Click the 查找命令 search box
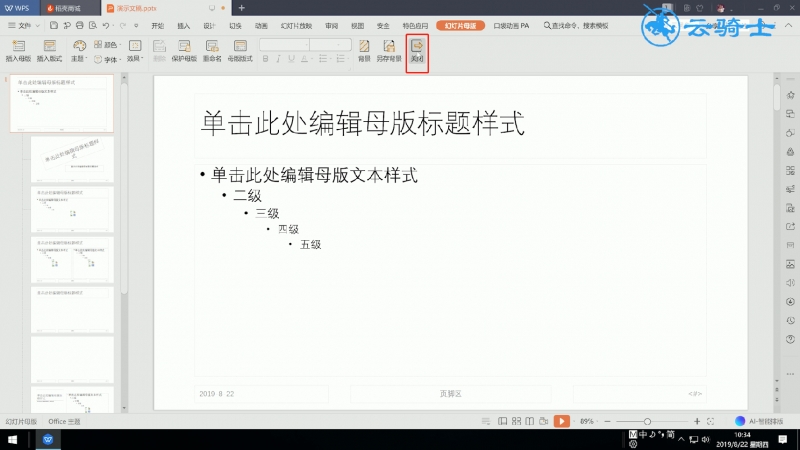The image size is (800, 450). [x=576, y=26]
